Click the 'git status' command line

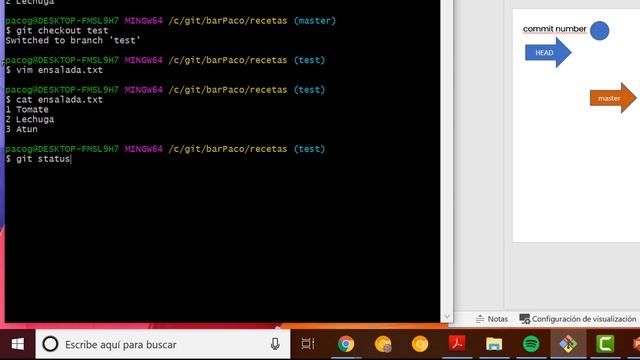point(38,159)
